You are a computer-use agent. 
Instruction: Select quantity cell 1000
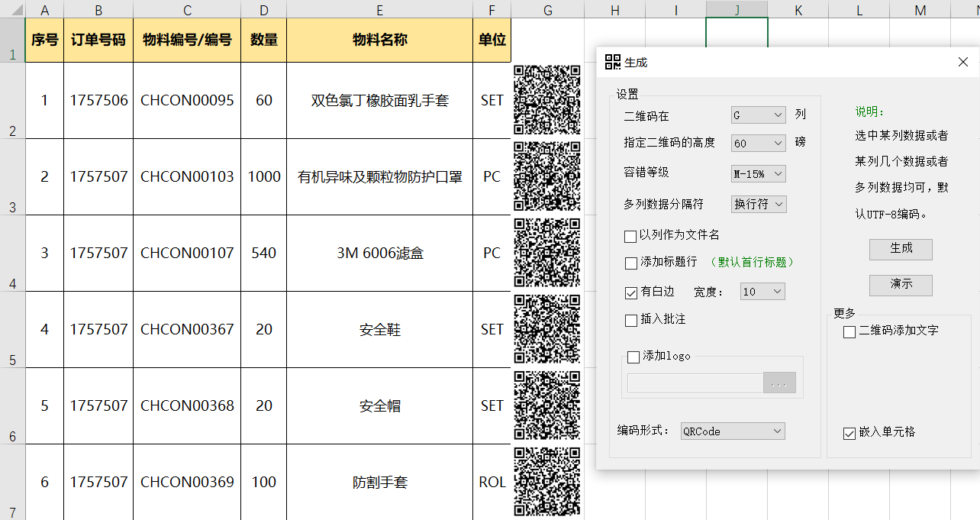pyautogui.click(x=264, y=177)
